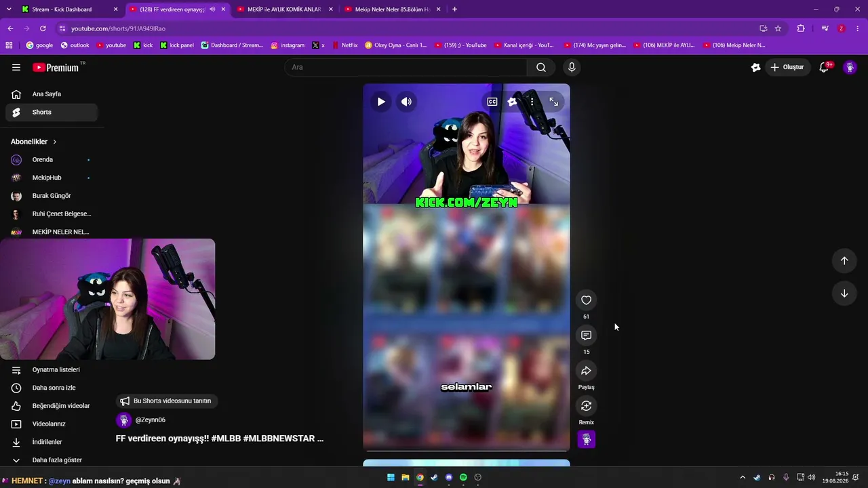Reload the current page
This screenshot has height=488, width=868.
(x=43, y=28)
